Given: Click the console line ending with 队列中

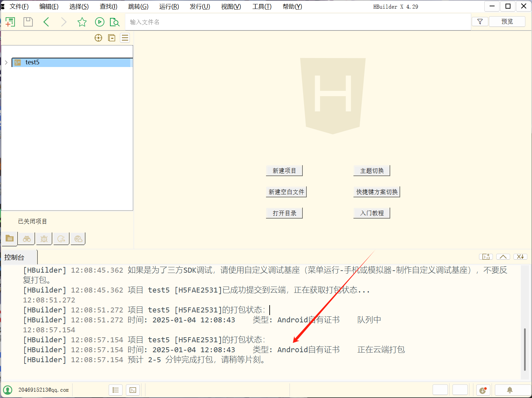Looking at the screenshot, I should [202, 320].
